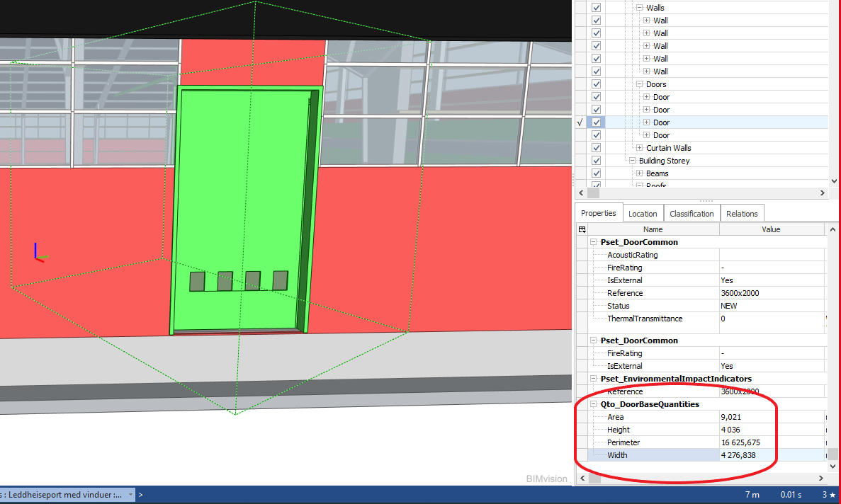The width and height of the screenshot is (841, 504).
Task: Toggle the Building Storey checkbox
Action: [596, 160]
